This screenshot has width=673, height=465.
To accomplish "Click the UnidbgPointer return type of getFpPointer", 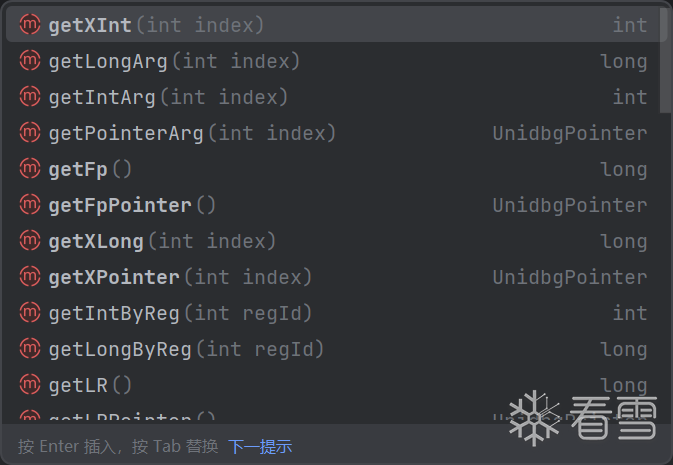I will pos(569,205).
